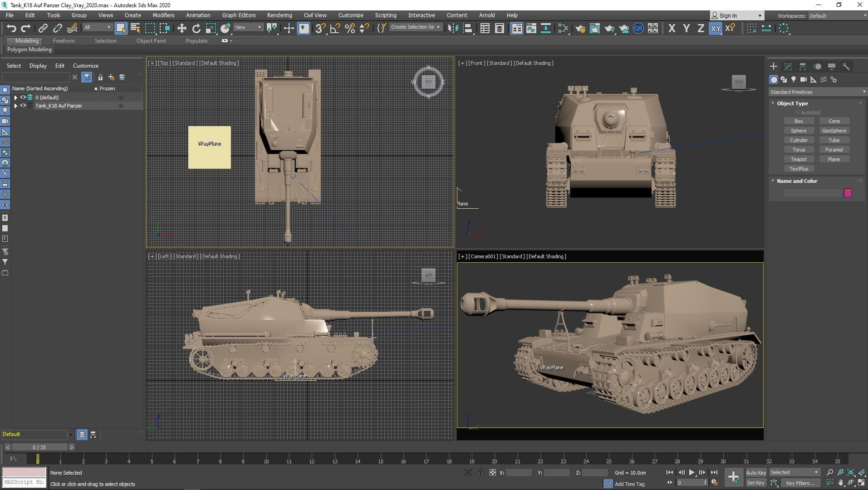The width and height of the screenshot is (868, 490).
Task: Switch to the Object Paint ribbon tab
Action: pyautogui.click(x=151, y=41)
